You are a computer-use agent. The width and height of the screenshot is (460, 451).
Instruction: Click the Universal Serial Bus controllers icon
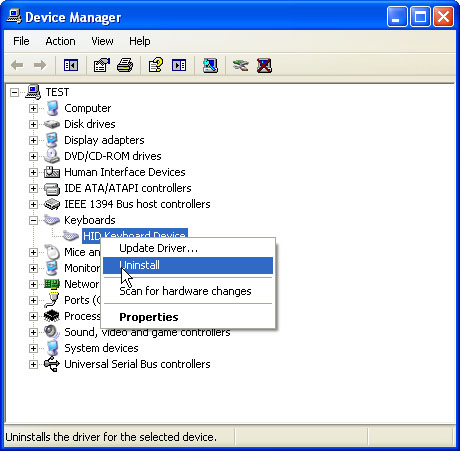click(x=52, y=364)
